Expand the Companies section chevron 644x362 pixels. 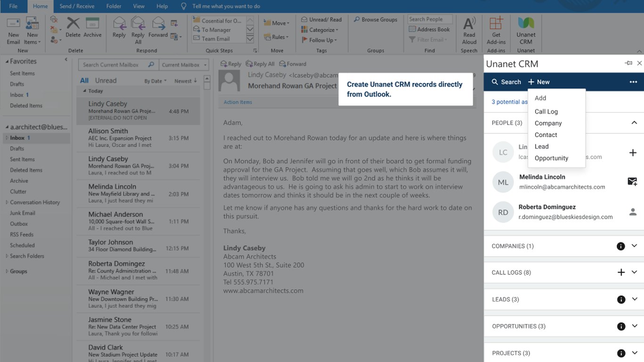[634, 246]
